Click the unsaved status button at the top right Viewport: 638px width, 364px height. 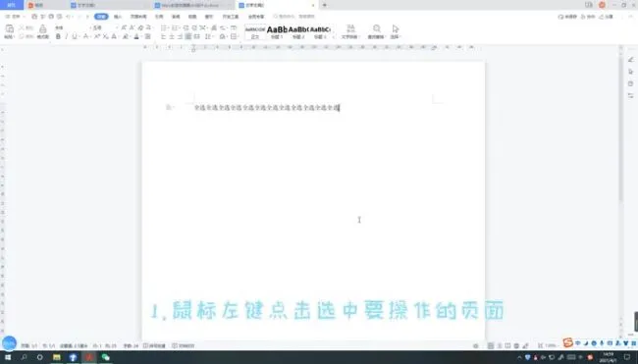click(x=567, y=17)
